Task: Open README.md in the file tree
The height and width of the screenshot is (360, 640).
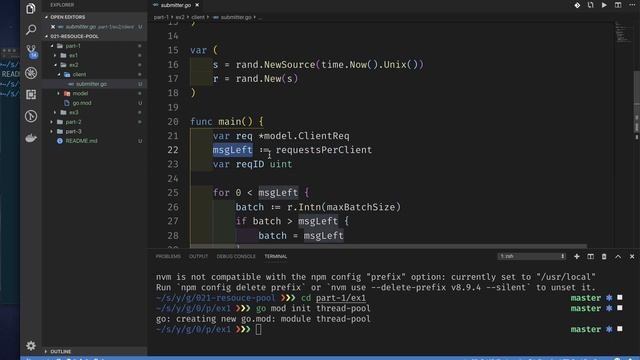Action: [82, 141]
